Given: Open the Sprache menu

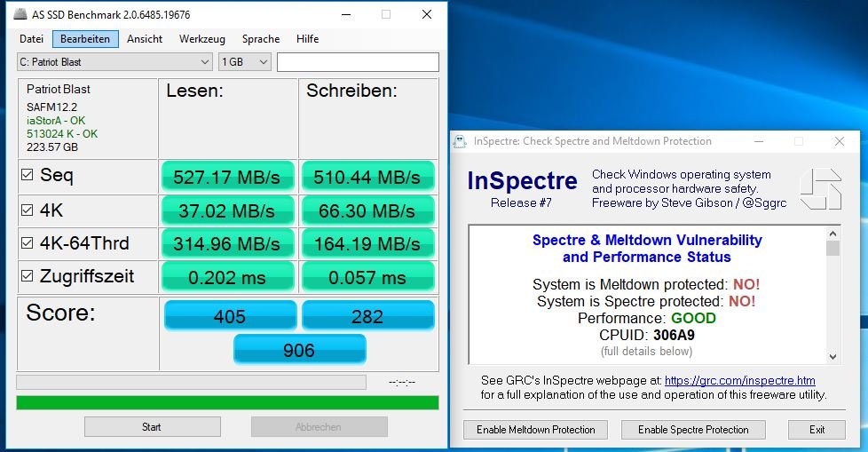Looking at the screenshot, I should click(261, 39).
